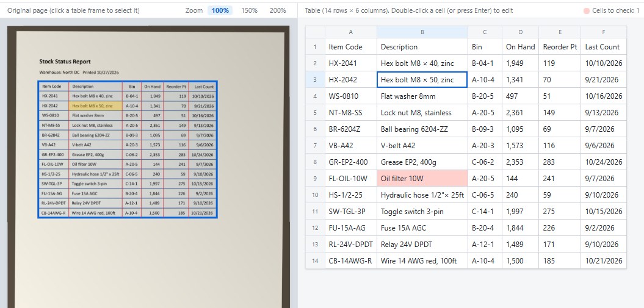Viewport: 644px width, 308px height.
Task: Set zoom to 100%
Action: (x=220, y=10)
